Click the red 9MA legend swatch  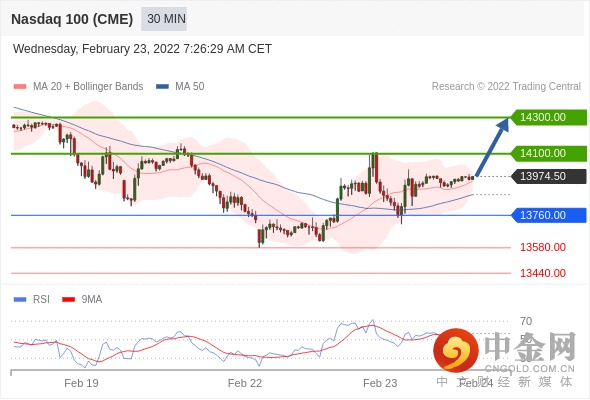tap(68, 300)
